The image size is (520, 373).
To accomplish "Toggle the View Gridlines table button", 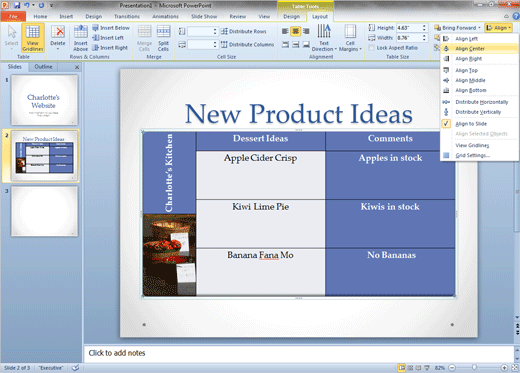I will [x=33, y=38].
